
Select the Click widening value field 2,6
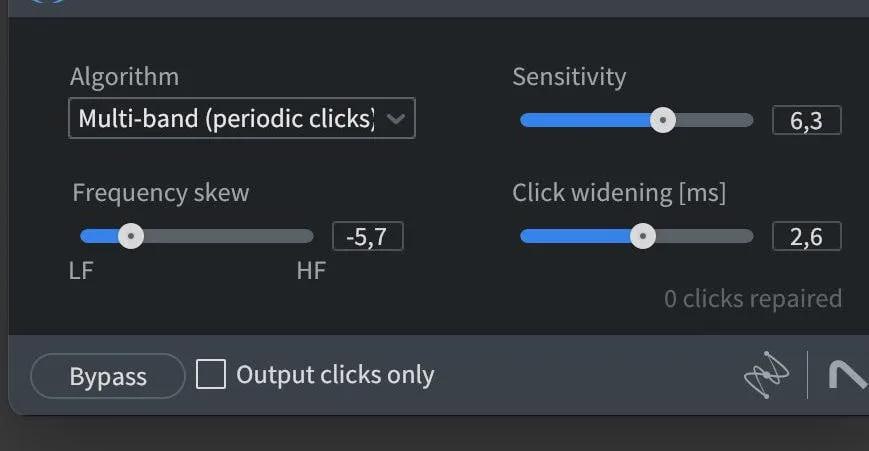806,236
